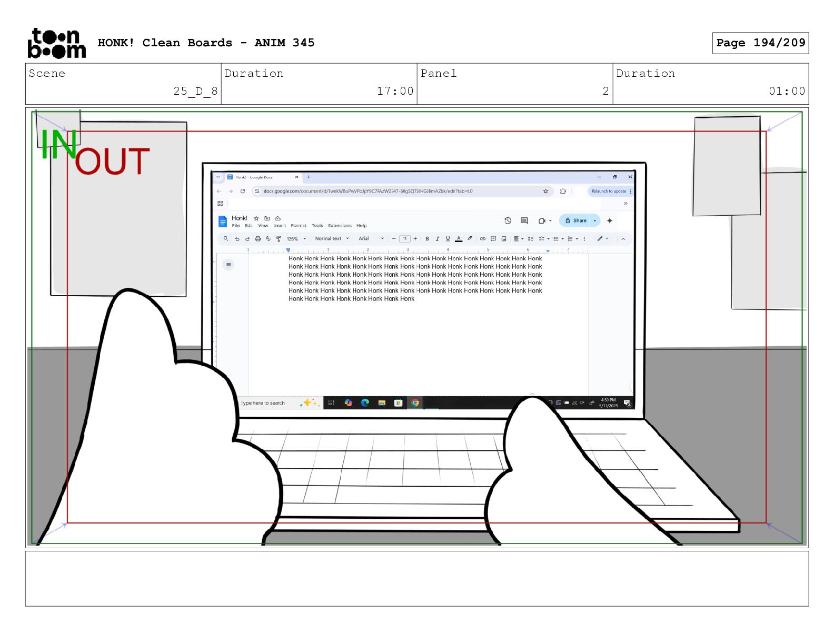Print the document
The width and height of the screenshot is (834, 644).
tap(257, 239)
